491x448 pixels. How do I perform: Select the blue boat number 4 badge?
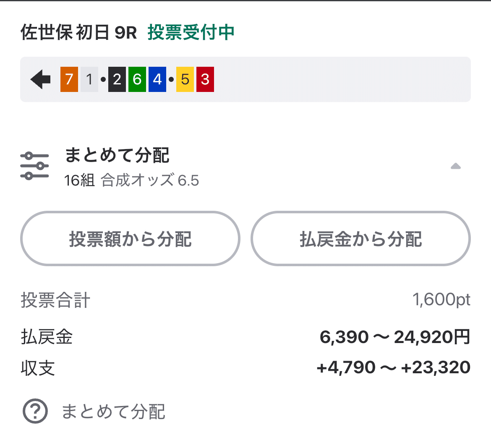(157, 80)
